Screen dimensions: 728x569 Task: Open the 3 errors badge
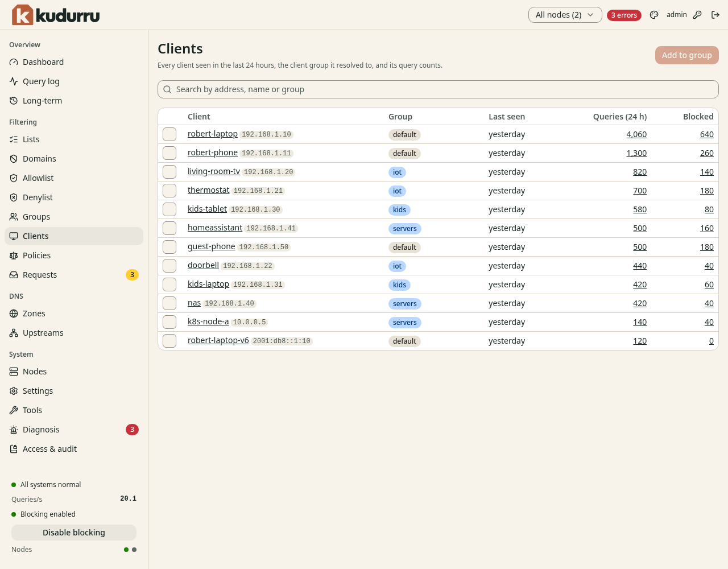pos(624,15)
